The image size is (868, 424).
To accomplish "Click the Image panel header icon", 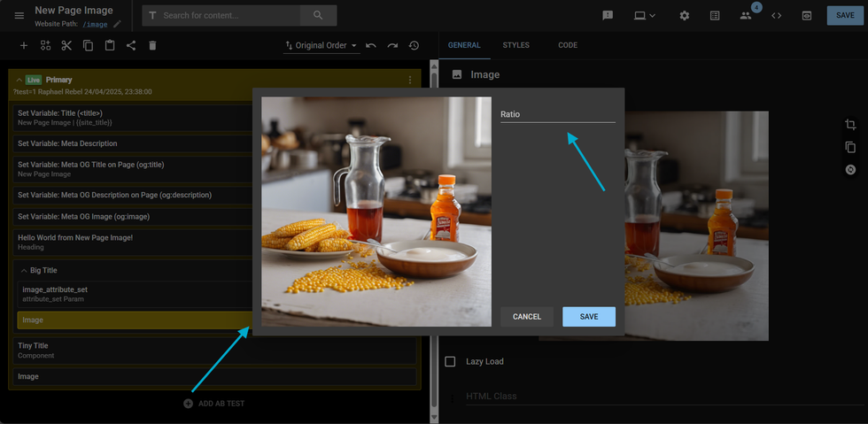I will [x=457, y=74].
